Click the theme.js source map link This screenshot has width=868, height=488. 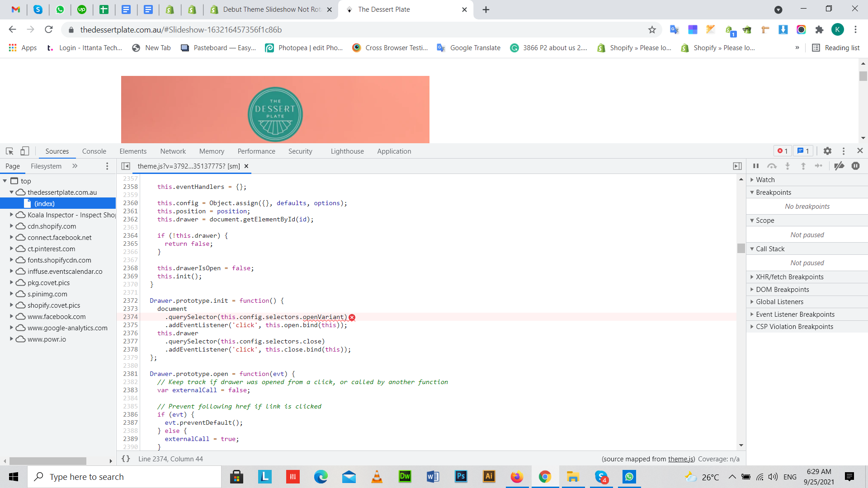coord(681,459)
